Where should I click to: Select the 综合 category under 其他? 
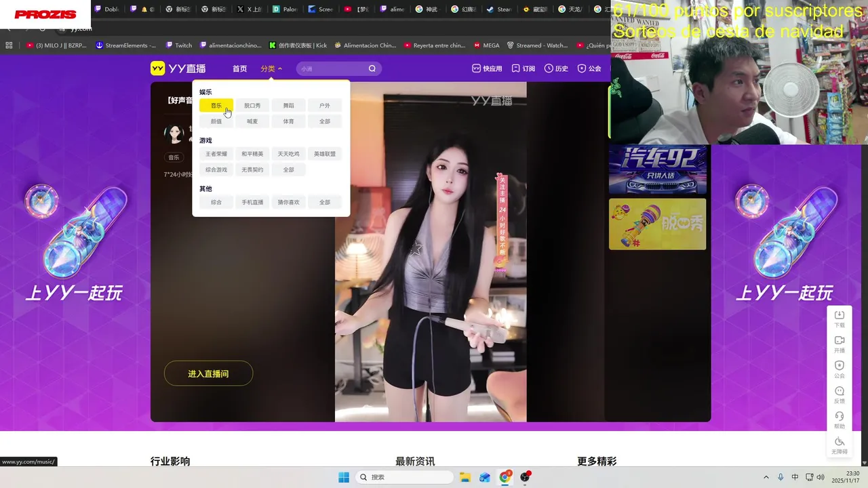pyautogui.click(x=216, y=202)
